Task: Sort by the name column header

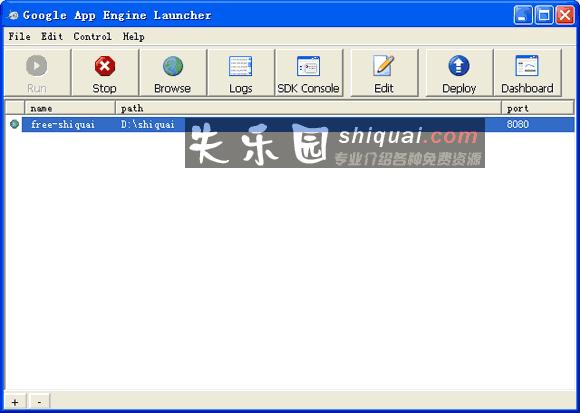Action: [x=70, y=108]
